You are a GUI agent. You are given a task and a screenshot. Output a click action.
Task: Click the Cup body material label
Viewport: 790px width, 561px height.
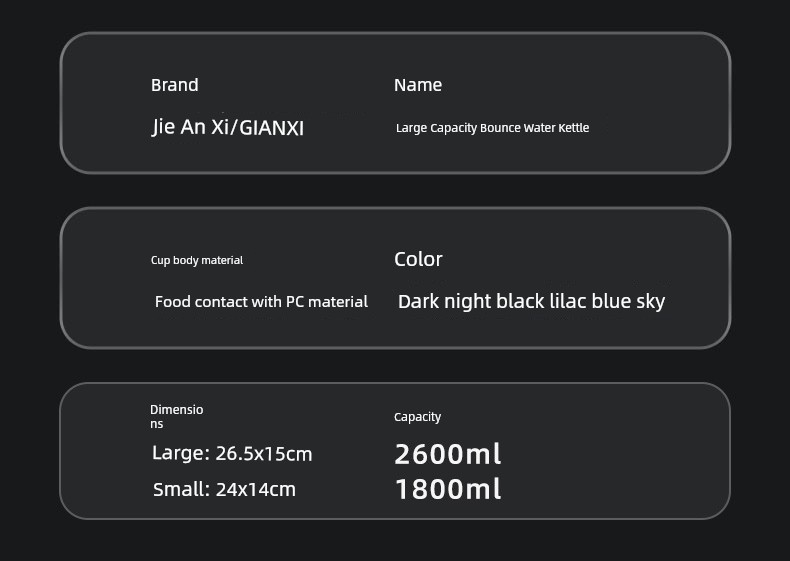point(196,260)
